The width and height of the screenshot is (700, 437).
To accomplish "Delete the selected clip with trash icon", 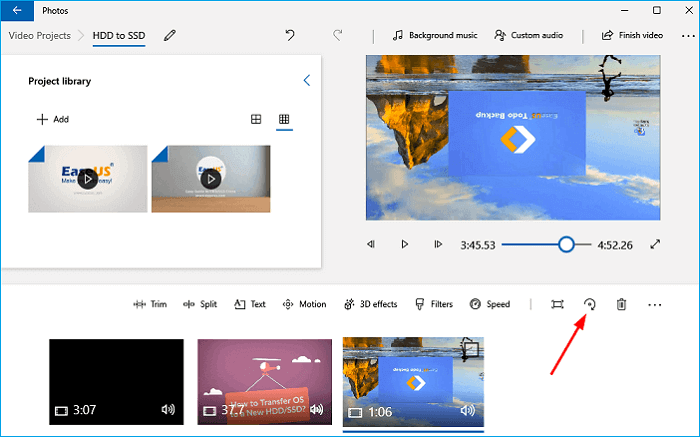I will pyautogui.click(x=621, y=304).
